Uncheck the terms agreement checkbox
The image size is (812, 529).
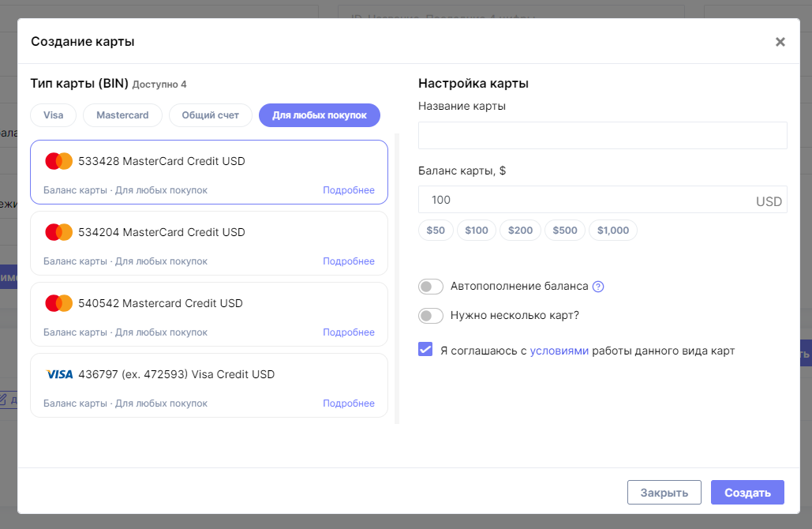(425, 350)
